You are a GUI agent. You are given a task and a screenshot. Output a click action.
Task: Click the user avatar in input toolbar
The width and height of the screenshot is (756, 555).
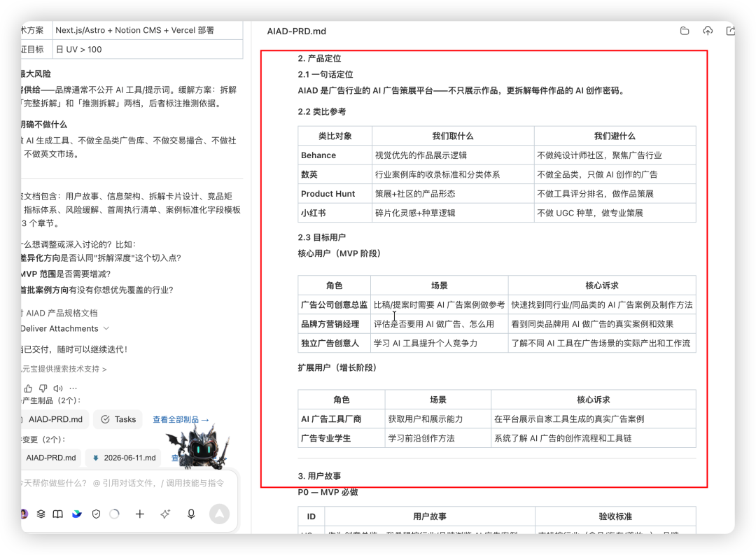click(24, 514)
